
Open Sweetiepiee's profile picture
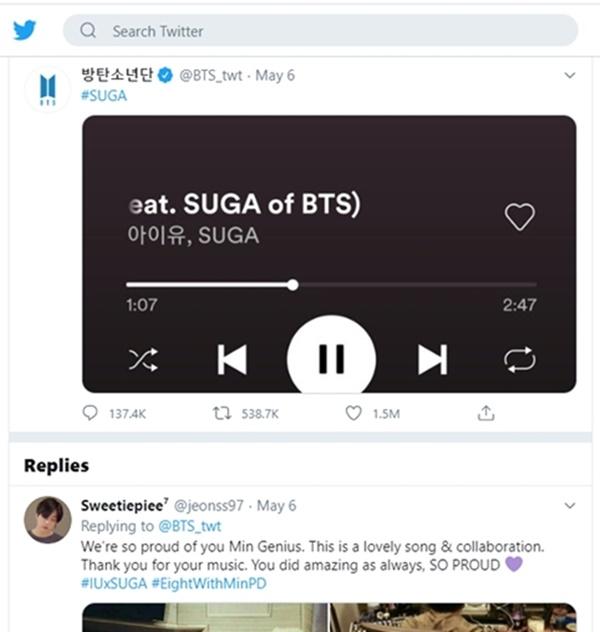click(47, 519)
